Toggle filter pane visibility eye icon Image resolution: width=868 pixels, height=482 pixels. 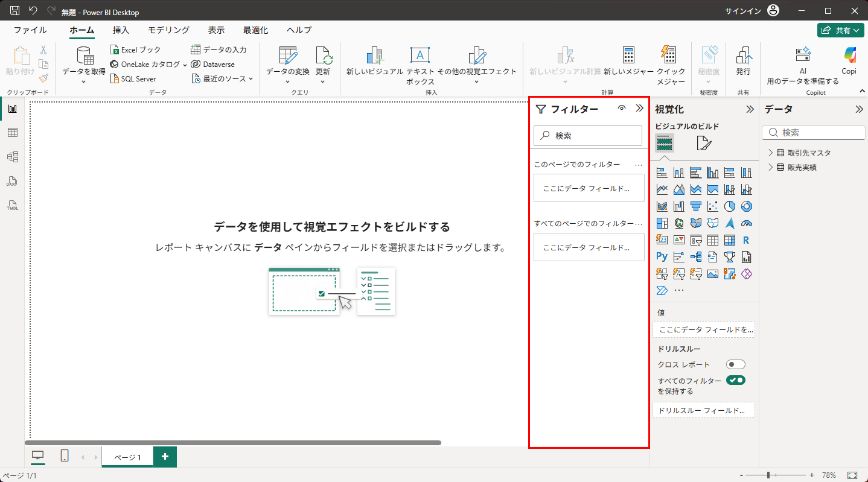point(622,109)
